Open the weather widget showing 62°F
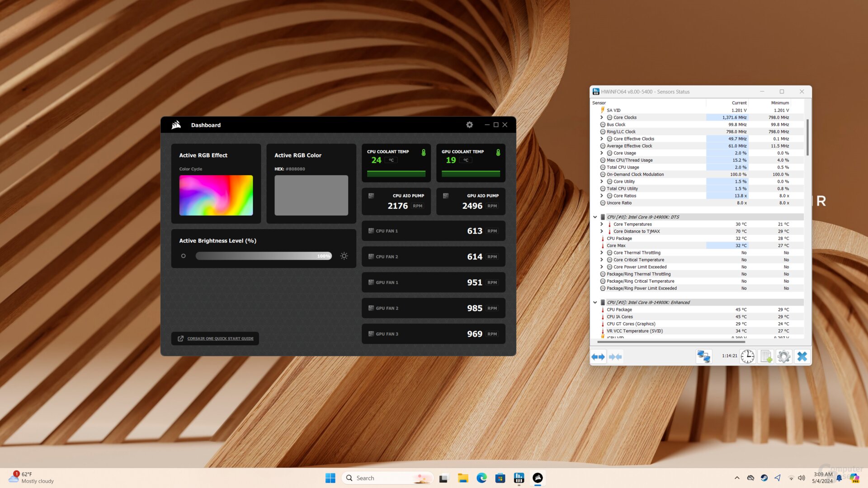Image resolution: width=868 pixels, height=488 pixels. (x=32, y=478)
